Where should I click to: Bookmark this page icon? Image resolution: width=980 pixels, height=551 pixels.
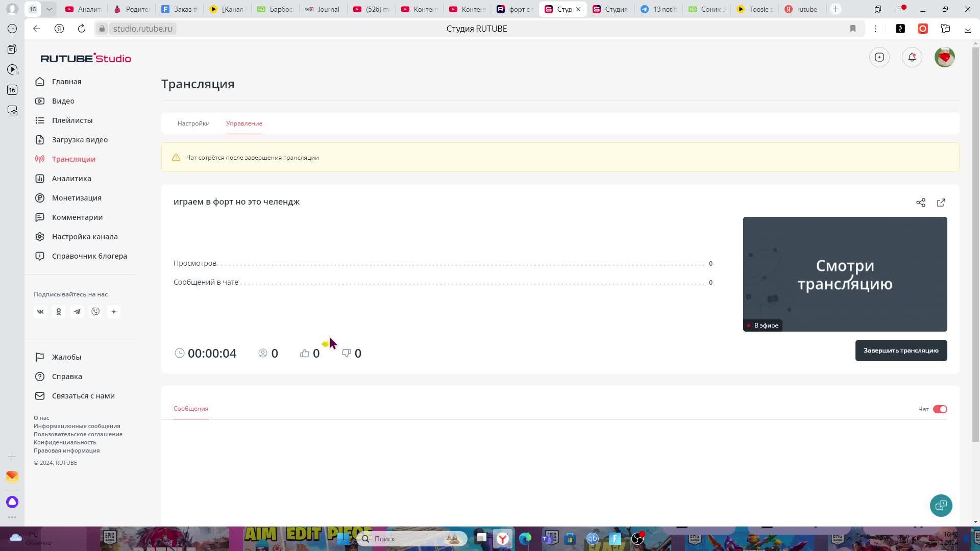[853, 29]
